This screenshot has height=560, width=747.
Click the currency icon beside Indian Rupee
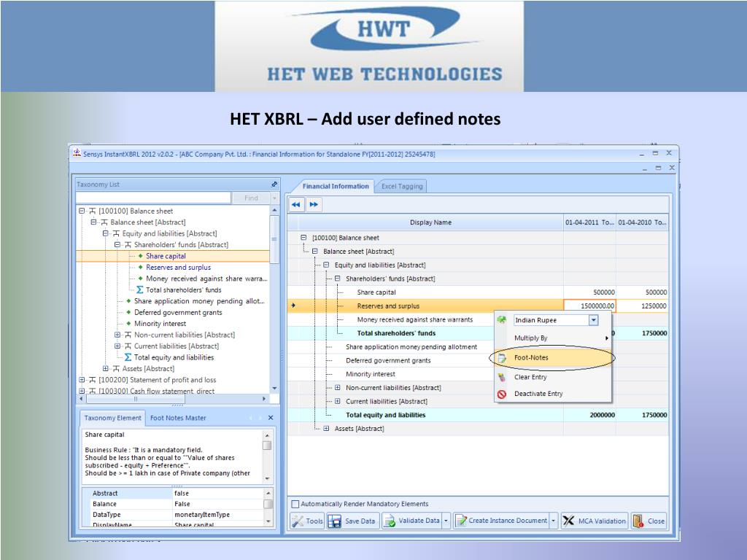[502, 320]
